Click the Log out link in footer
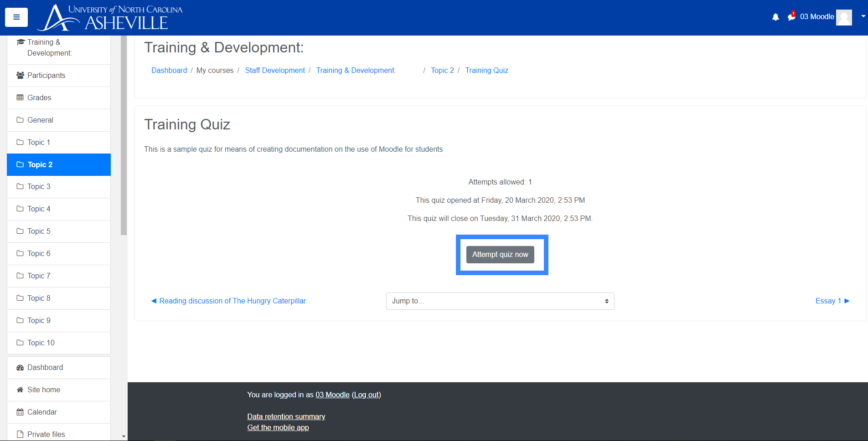Image resolution: width=868 pixels, height=441 pixels. pyautogui.click(x=366, y=395)
